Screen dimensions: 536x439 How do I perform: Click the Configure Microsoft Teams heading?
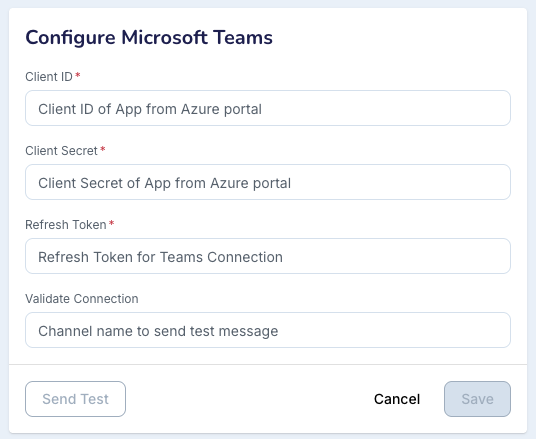tap(149, 38)
